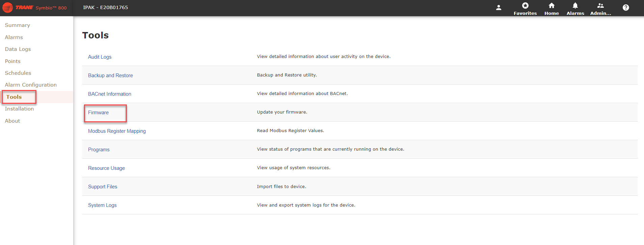Open BACnet Information link
644x245 pixels.
point(110,94)
